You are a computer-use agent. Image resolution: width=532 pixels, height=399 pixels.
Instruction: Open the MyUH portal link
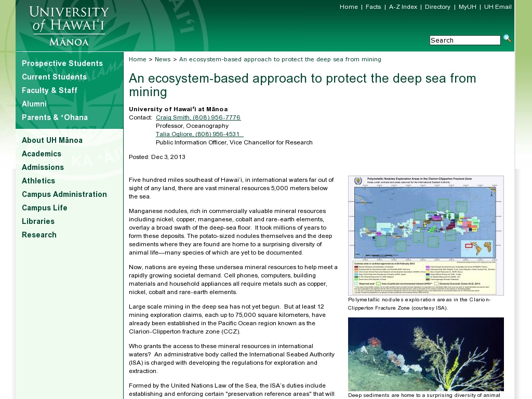tap(467, 7)
